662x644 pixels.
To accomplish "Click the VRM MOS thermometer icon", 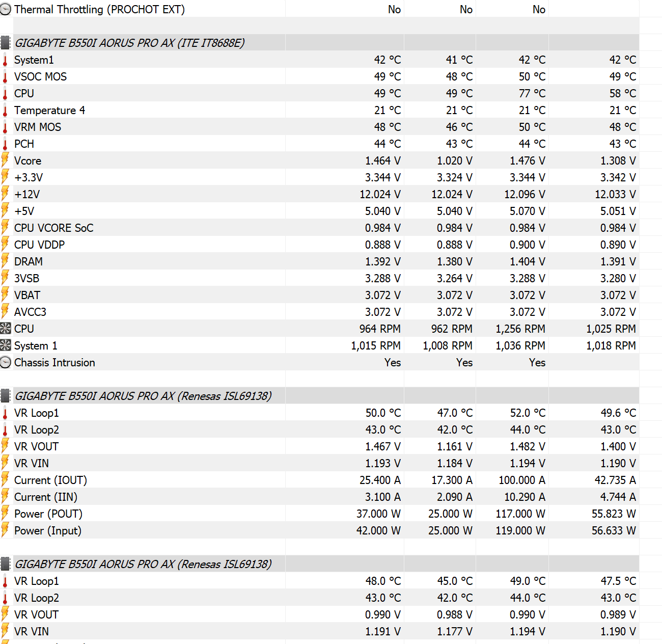I will [x=5, y=127].
